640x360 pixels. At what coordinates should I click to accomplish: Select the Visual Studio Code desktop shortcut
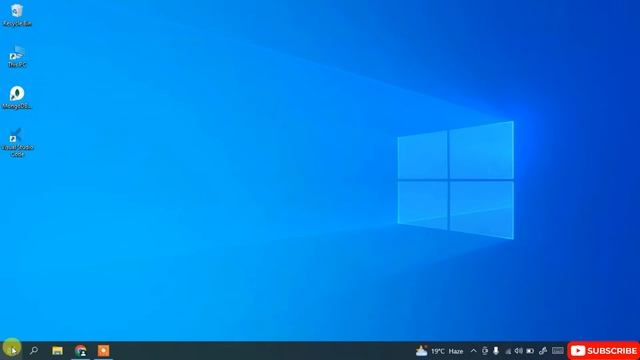point(17,142)
